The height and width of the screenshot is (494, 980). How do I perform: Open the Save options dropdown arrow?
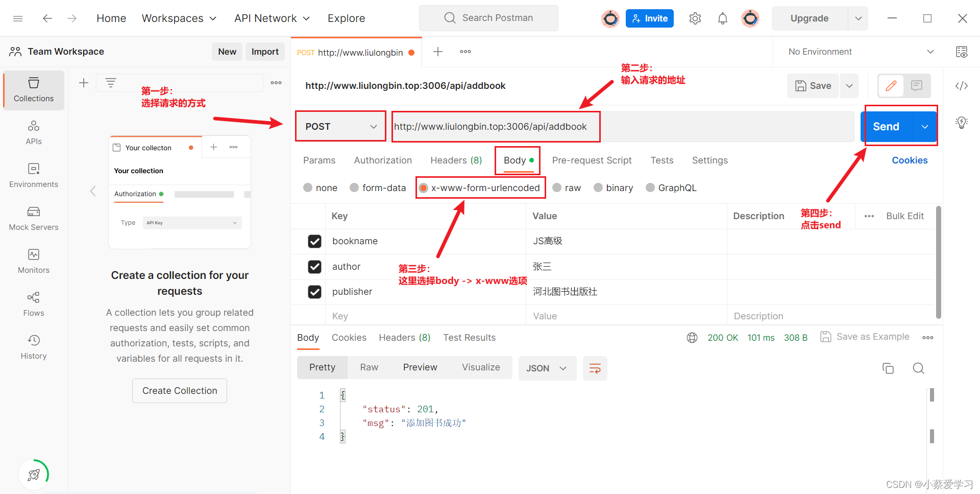coord(849,86)
